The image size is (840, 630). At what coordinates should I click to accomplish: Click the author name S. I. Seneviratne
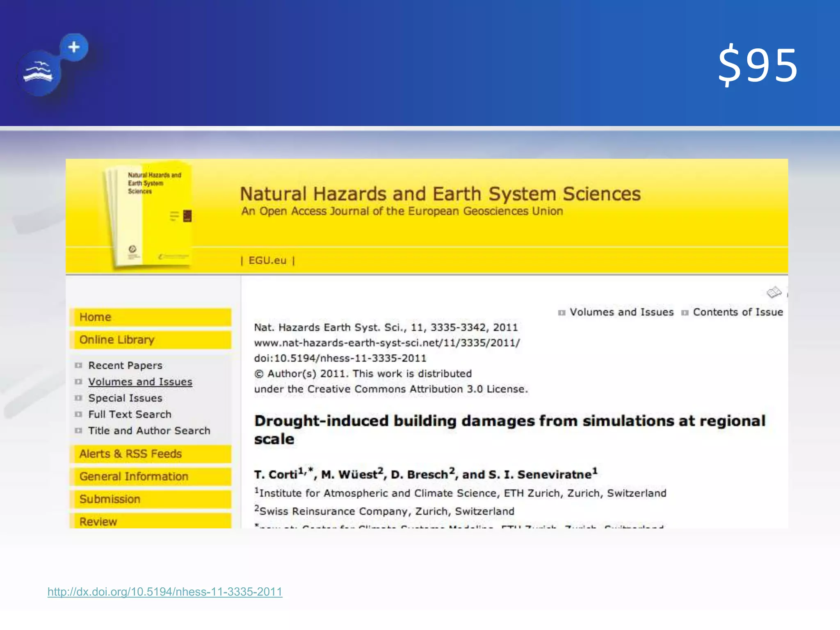point(539,475)
